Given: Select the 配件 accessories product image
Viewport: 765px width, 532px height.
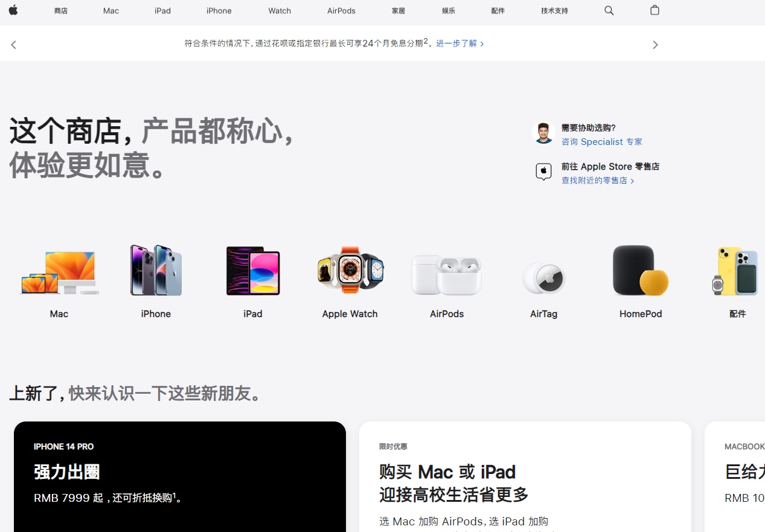Looking at the screenshot, I should pos(735,271).
